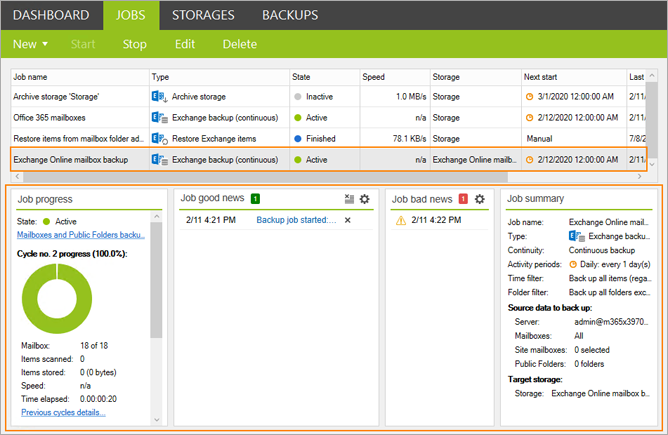Click Activity periods clock icon in summary
Image resolution: width=668 pixels, height=435 pixels.
pyautogui.click(x=573, y=265)
